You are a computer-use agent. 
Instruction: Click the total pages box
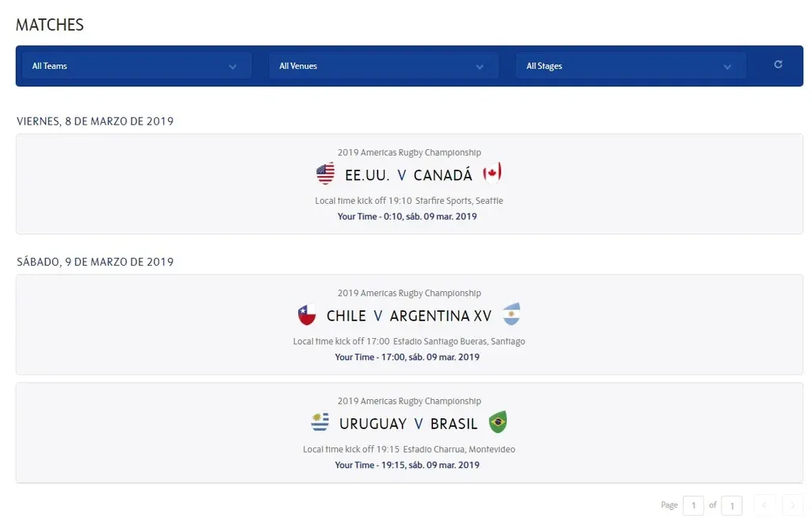[731, 505]
